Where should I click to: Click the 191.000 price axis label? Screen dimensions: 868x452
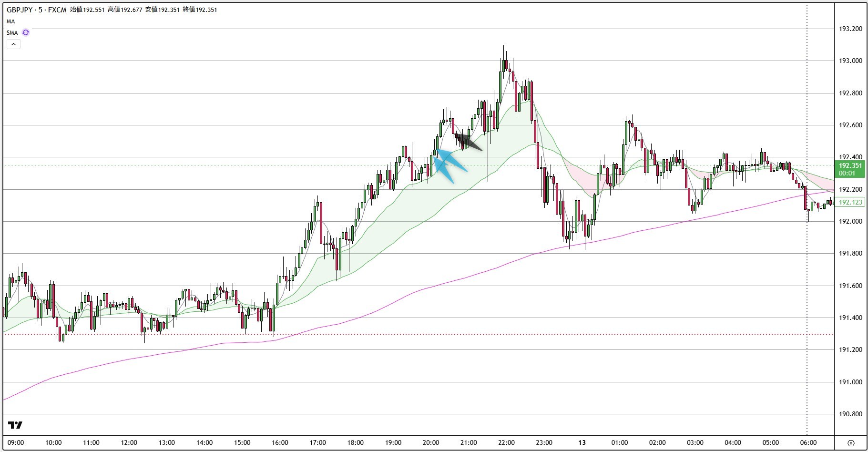click(850, 382)
